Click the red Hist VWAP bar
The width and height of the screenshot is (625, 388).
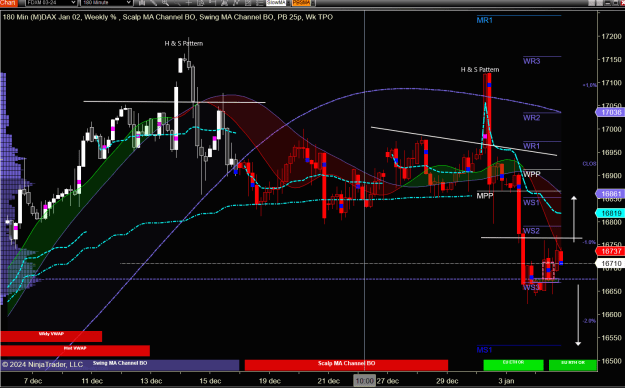[75, 351]
